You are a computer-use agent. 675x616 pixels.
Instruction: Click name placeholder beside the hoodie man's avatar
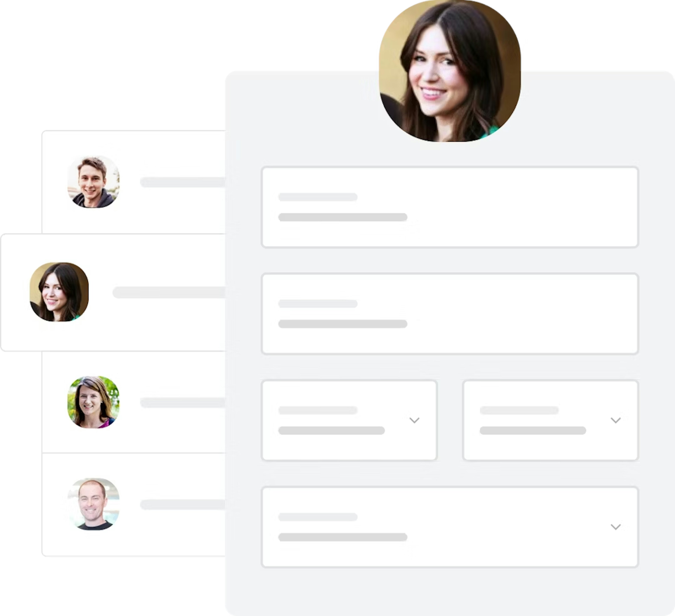(x=183, y=182)
